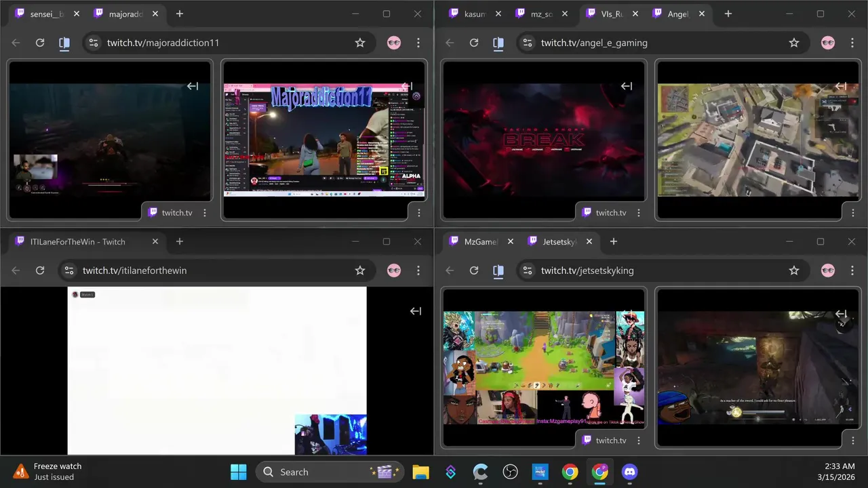This screenshot has width=868, height=488.
Task: View site information for twitch.tv/angel_e_gaming
Action: point(528,43)
